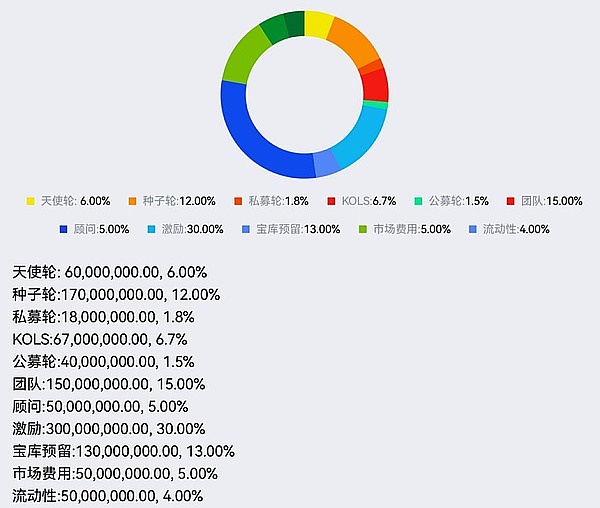Select the red 团队 legend swatch
This screenshot has width=600, height=508.
(x=511, y=201)
